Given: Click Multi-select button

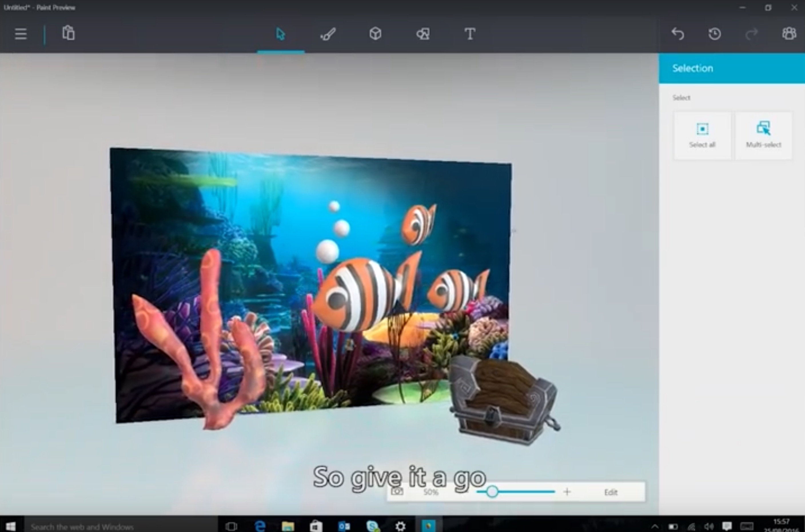Looking at the screenshot, I should [764, 135].
